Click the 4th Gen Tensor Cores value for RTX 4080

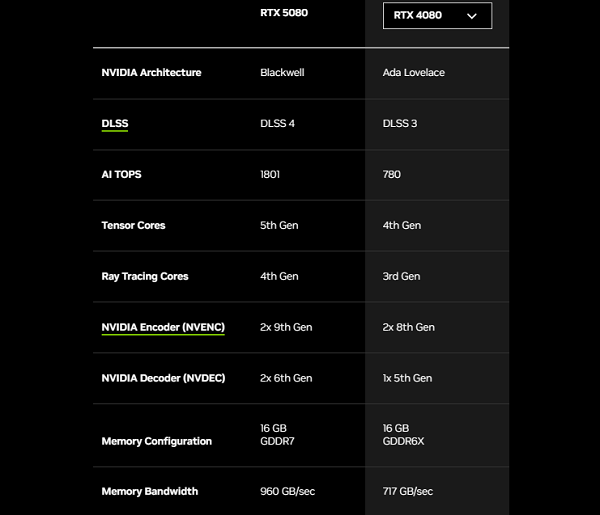(x=402, y=225)
